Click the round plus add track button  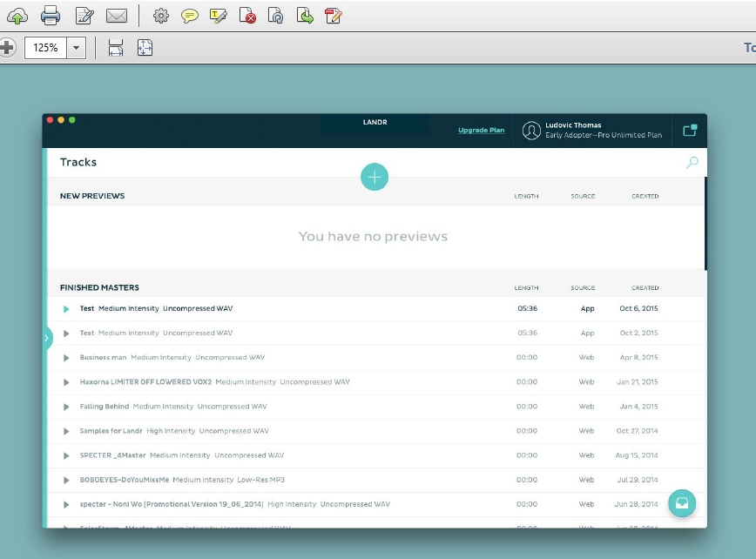(x=375, y=177)
